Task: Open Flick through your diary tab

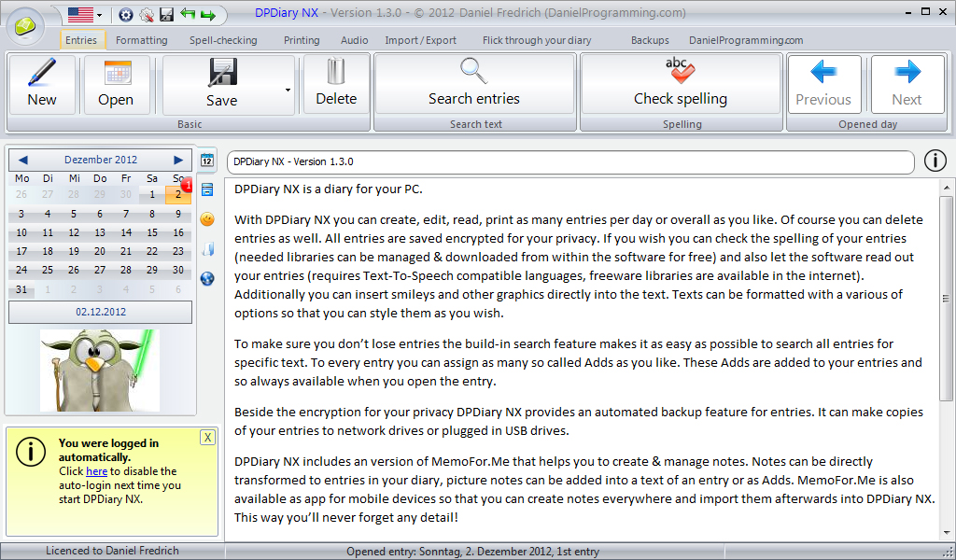Action: click(x=537, y=40)
